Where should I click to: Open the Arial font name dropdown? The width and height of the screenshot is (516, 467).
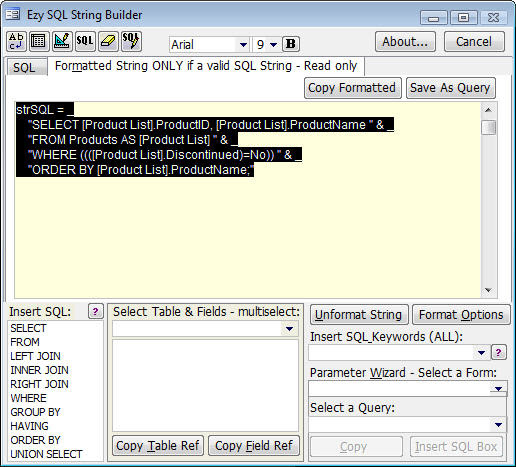coord(243,44)
